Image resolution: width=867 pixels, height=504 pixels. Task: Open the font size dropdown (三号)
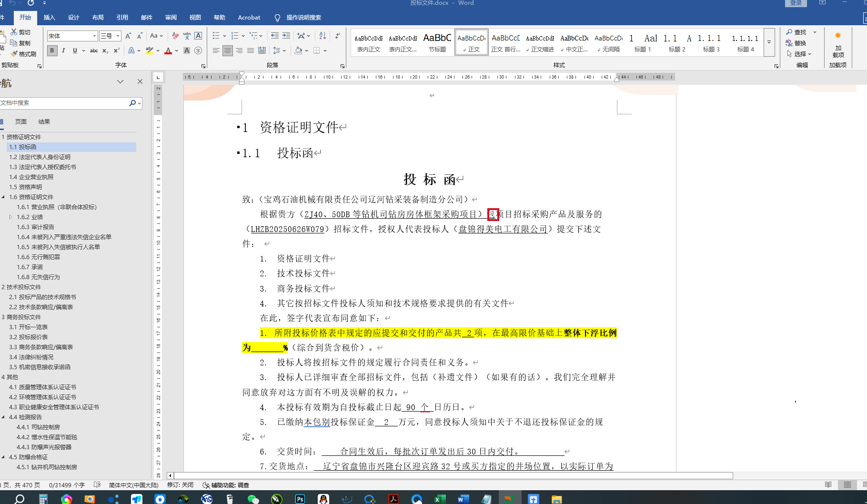[118, 36]
